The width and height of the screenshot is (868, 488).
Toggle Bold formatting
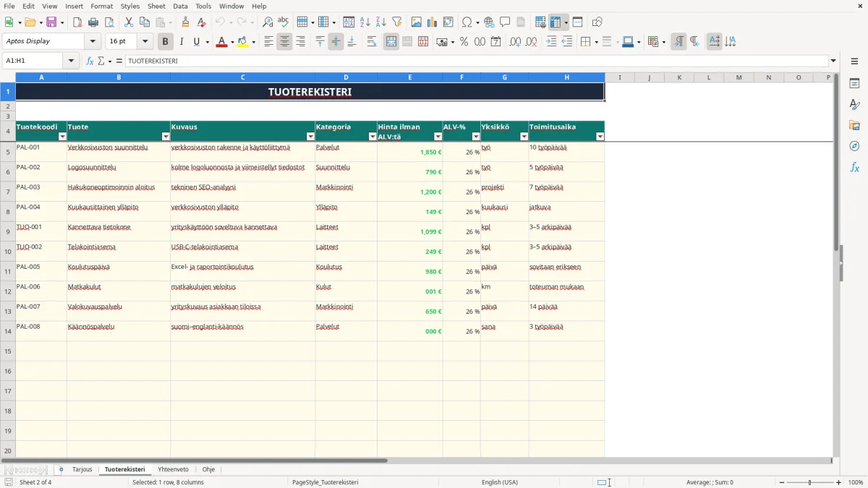pyautogui.click(x=166, y=42)
